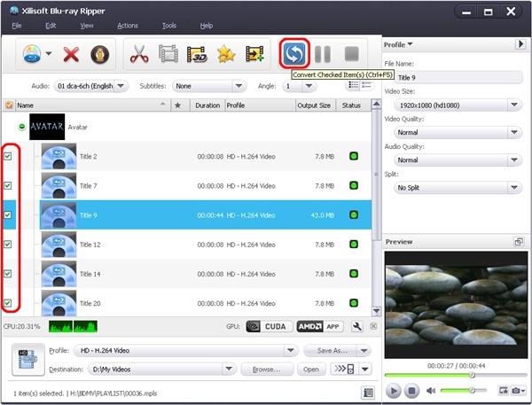Open the Actions menu

[128, 26]
